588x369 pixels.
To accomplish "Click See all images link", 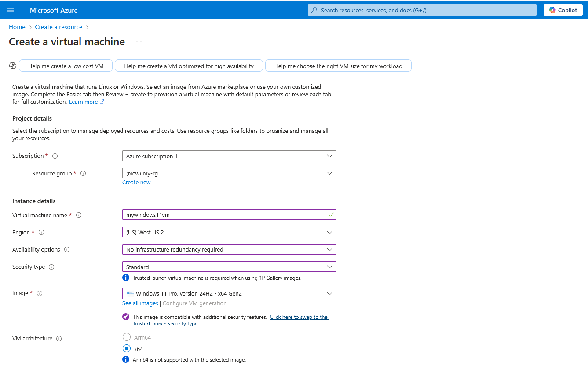I will tap(140, 303).
